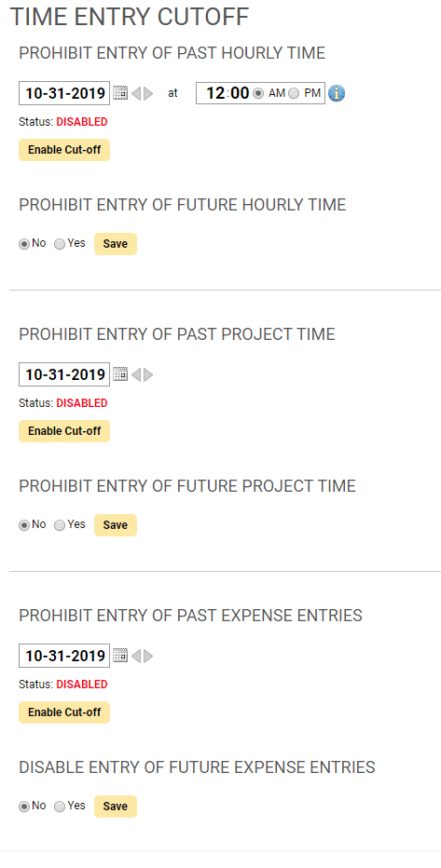Enable cut-off for past expense entries
441x868 pixels.
(64, 712)
